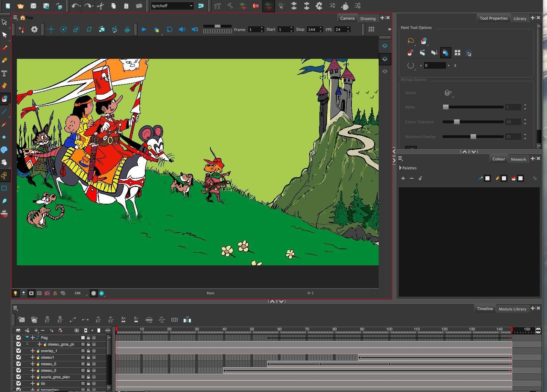Uncheck the overlay_1 layer
The height and width of the screenshot is (392, 547).
point(19,351)
